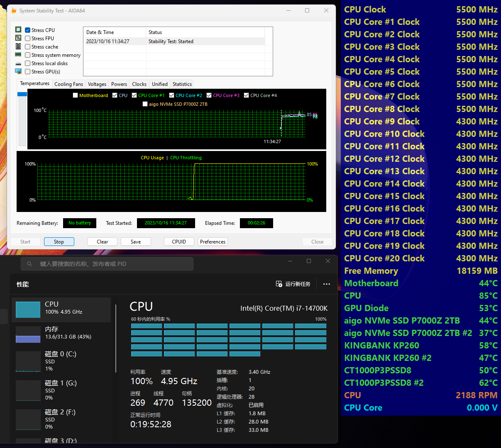Image resolution: width=501 pixels, height=448 pixels.
Task: Click the Close button in AIDA64 window
Action: (x=317, y=242)
